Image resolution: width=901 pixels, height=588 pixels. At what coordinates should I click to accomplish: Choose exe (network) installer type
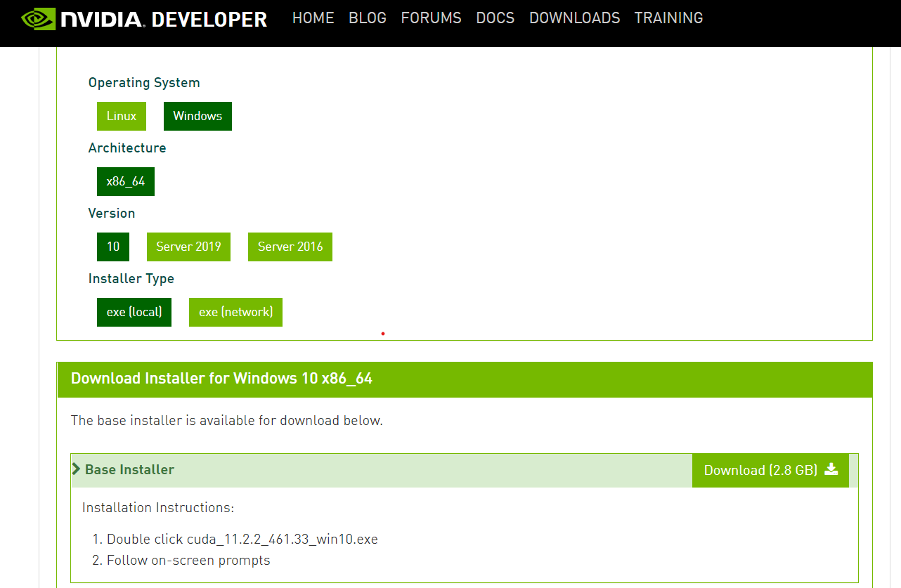(x=235, y=312)
